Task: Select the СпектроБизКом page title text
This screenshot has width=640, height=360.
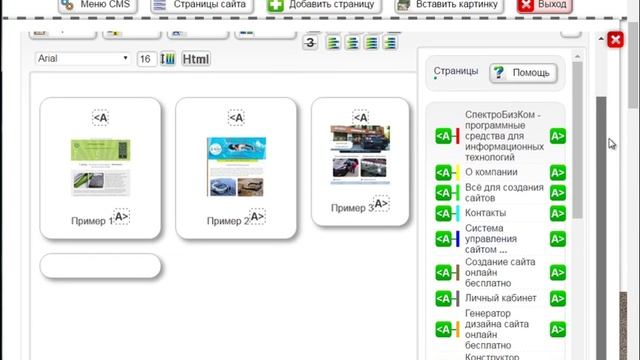Action: pyautogui.click(x=504, y=136)
